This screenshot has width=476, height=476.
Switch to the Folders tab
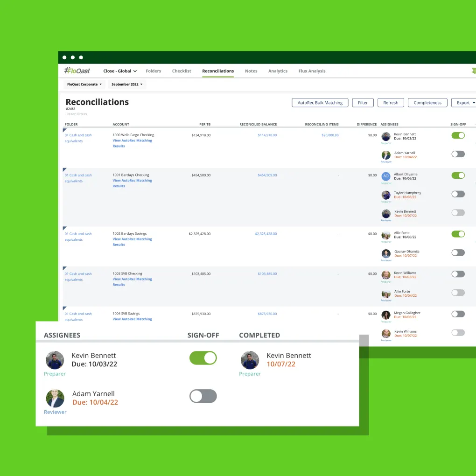pyautogui.click(x=154, y=71)
